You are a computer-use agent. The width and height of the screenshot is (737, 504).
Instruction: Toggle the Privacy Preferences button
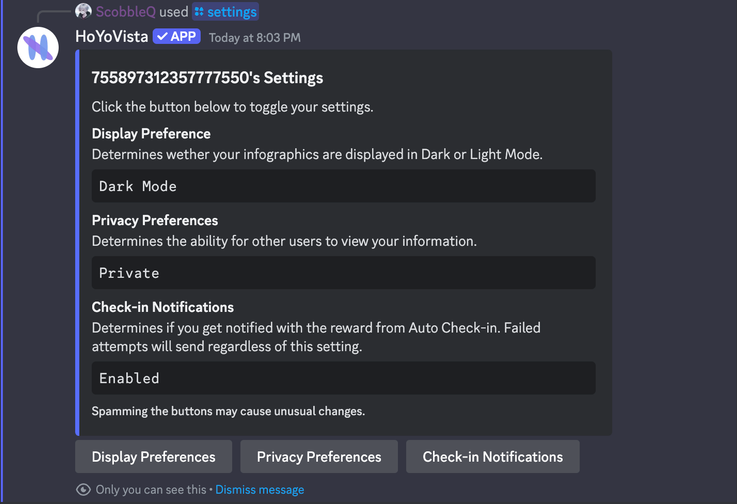[319, 457]
